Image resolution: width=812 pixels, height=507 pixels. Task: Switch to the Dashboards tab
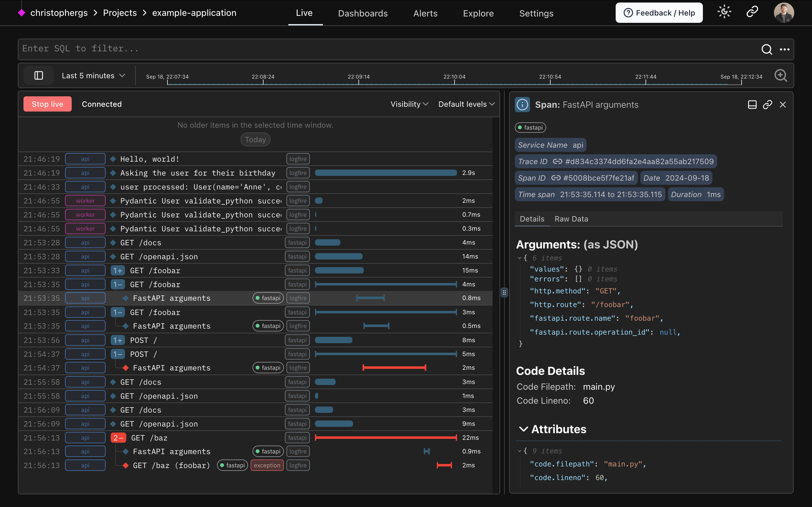point(363,13)
